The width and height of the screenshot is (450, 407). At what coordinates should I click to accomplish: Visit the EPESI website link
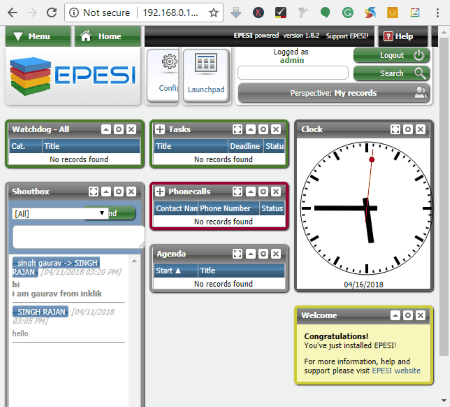[x=396, y=371]
